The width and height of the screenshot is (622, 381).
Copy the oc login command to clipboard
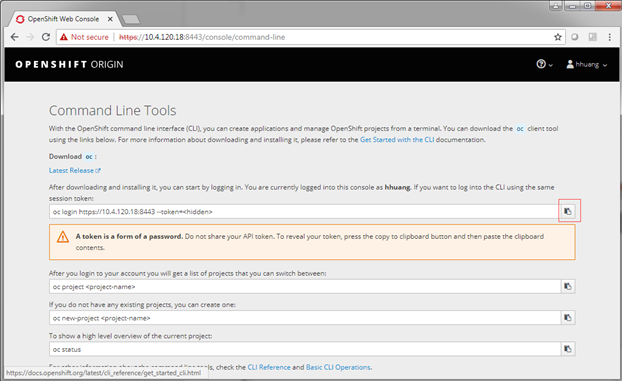tap(568, 211)
